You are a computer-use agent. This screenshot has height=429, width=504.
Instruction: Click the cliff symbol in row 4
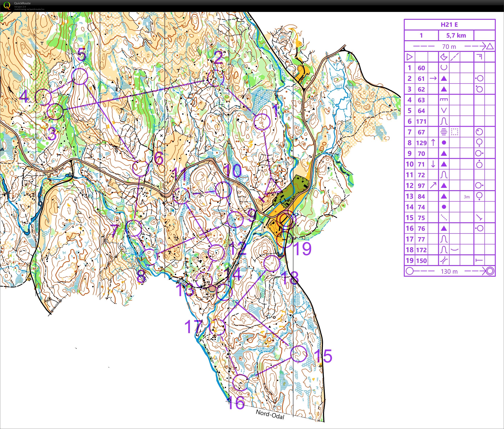(x=444, y=100)
